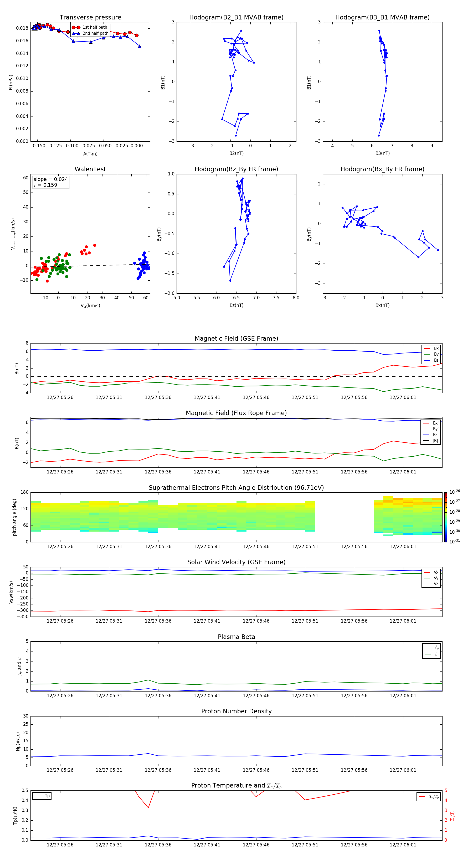Click '12/27 06:01' tick under Proton Temperature plot
This screenshot has width=473, height=868.
(403, 845)
